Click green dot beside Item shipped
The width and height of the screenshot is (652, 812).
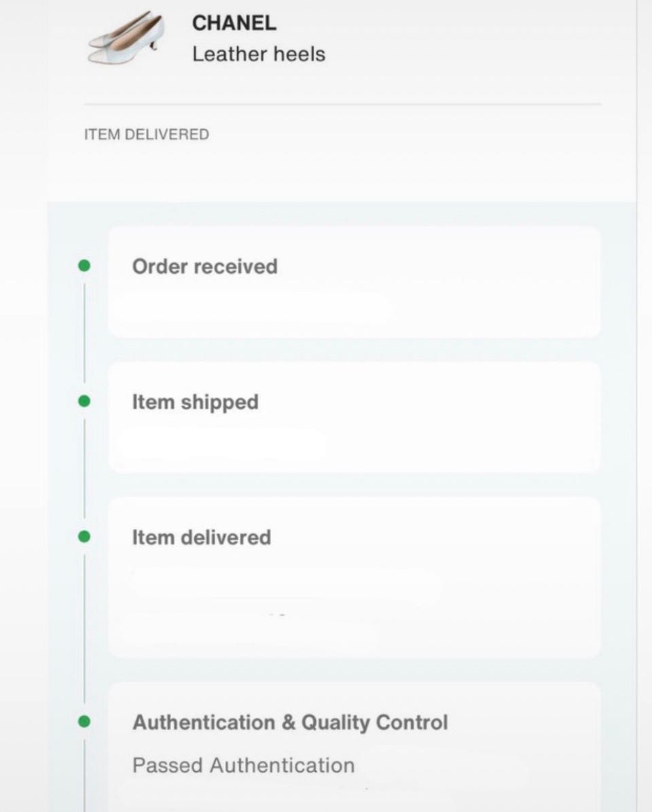click(84, 402)
